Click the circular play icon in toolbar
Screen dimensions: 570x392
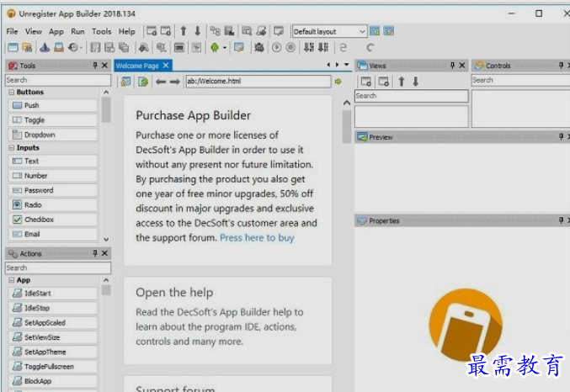277,48
